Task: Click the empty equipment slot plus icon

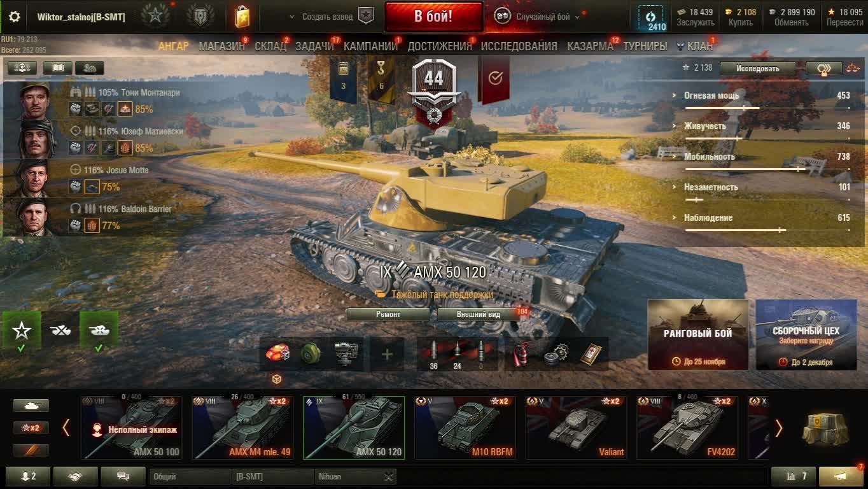Action: 387,354
